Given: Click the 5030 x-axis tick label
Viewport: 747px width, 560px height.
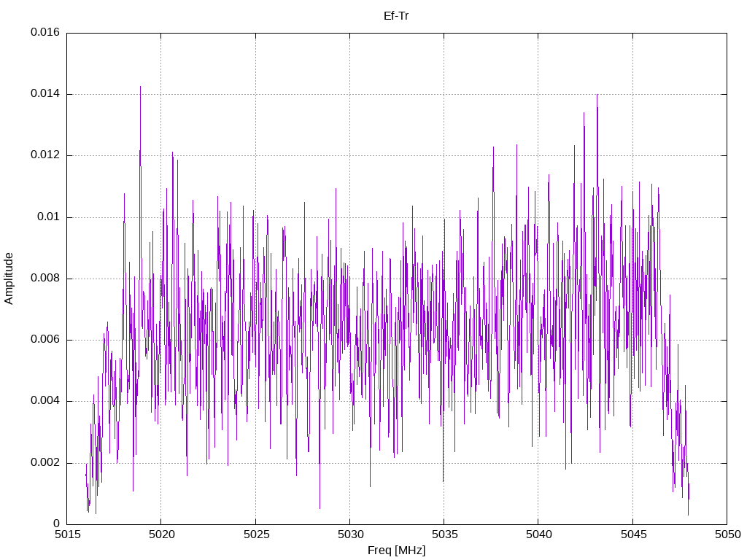Looking at the screenshot, I should coord(350,534).
